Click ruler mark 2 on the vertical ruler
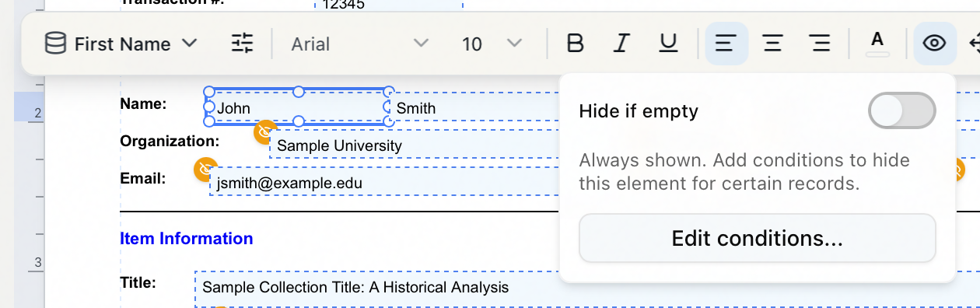980x308 pixels. point(37,114)
